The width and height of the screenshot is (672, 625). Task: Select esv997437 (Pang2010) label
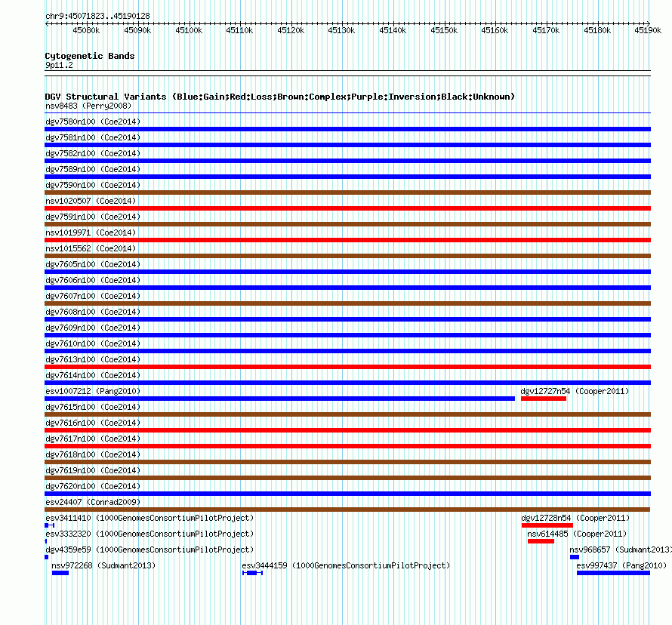point(621,565)
